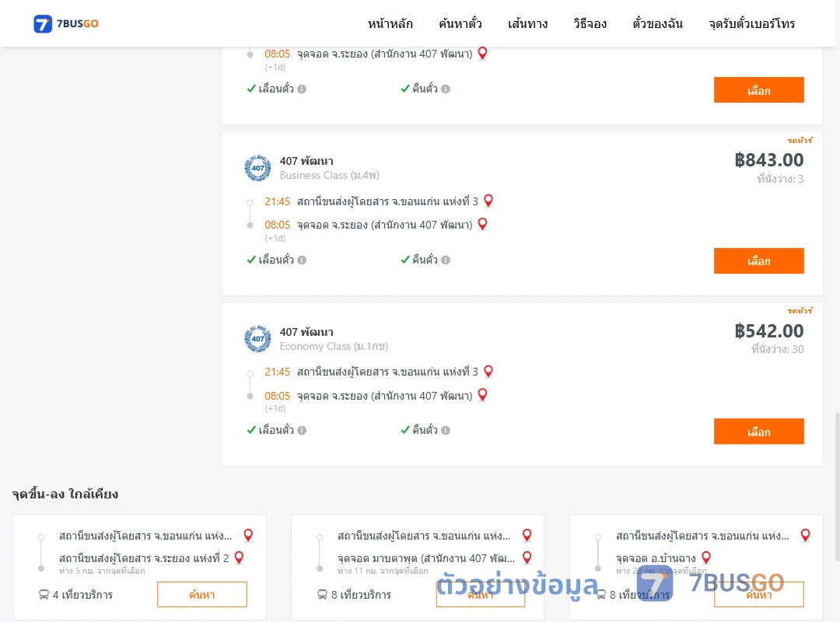840x622 pixels.
Task: Select the ฿542.00 Economy Class trip
Action: [x=758, y=432]
